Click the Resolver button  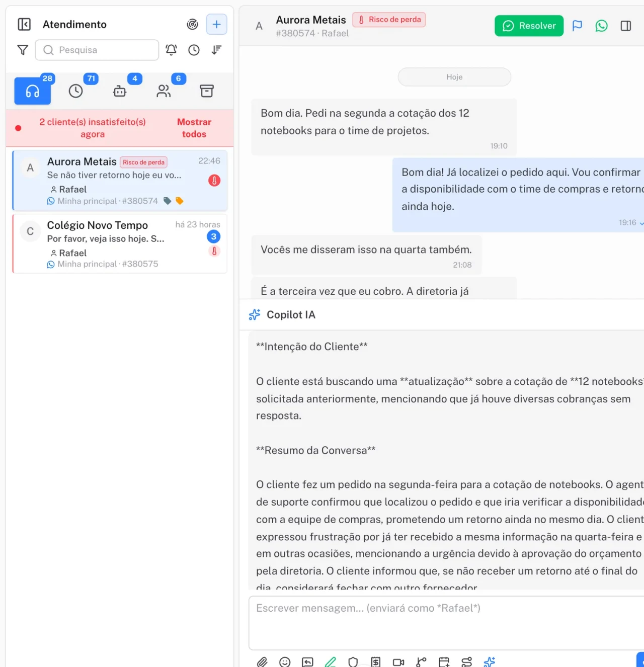(529, 26)
